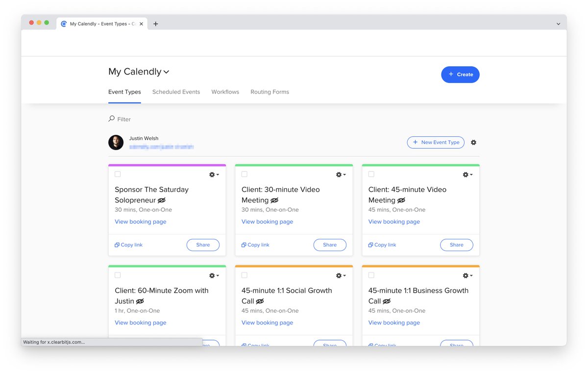588x374 pixels.
Task: Share the Sponsor The Saturday Solopreneur event
Action: click(x=203, y=245)
